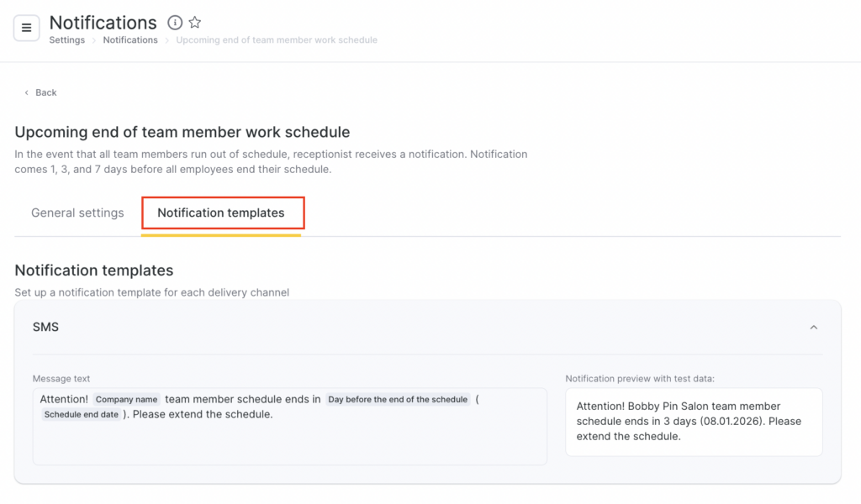Click the Notifications page title

(x=103, y=23)
